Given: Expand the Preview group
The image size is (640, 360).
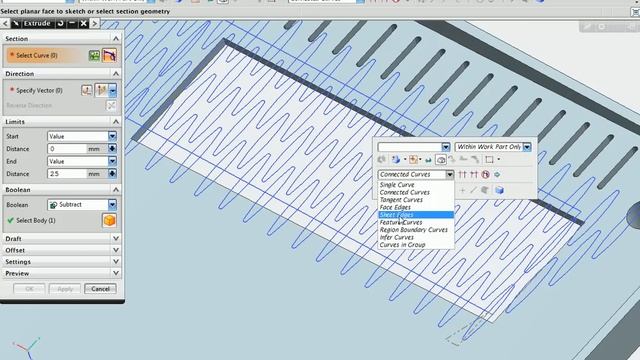Looking at the screenshot, I should pos(116,273).
